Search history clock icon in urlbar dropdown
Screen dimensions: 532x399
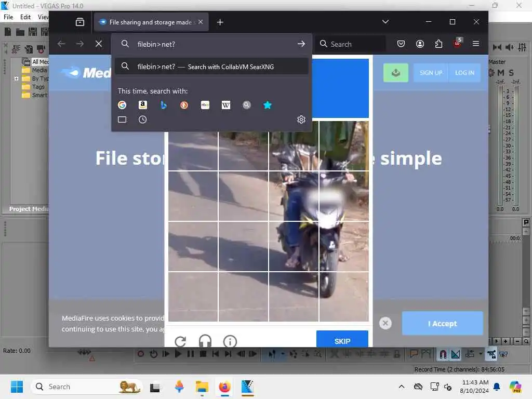coord(142,119)
